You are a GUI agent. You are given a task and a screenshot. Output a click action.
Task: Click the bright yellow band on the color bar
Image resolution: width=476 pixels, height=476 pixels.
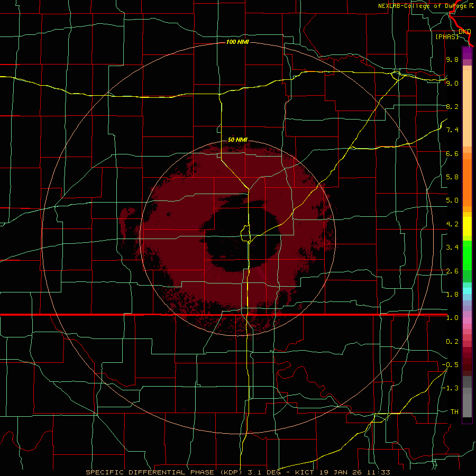467,226
